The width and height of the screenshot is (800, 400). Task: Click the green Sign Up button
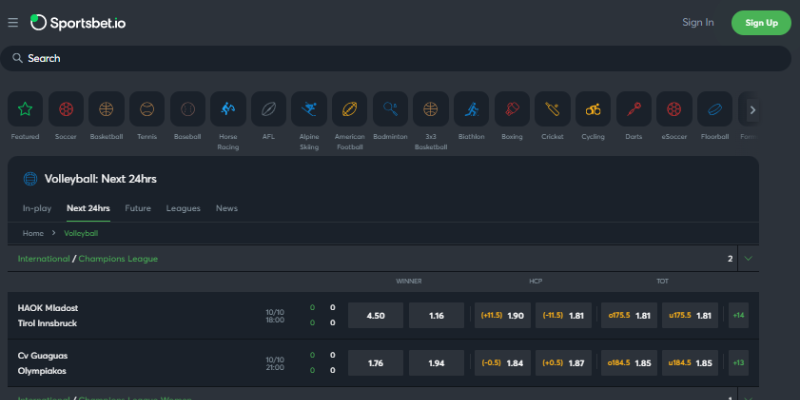tap(761, 22)
